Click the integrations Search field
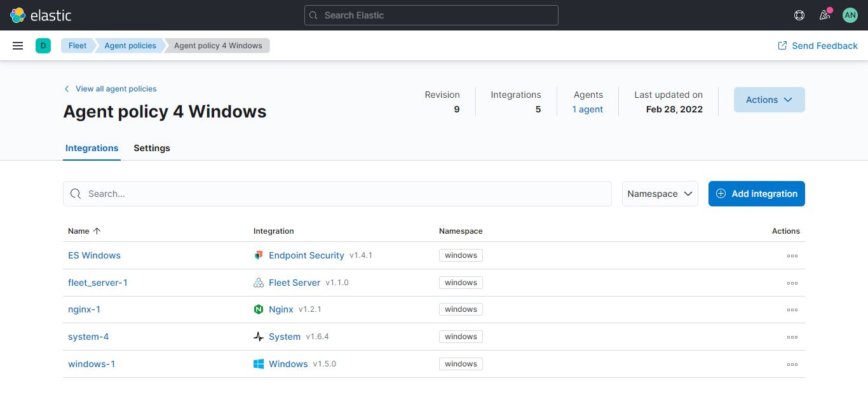 pos(337,194)
